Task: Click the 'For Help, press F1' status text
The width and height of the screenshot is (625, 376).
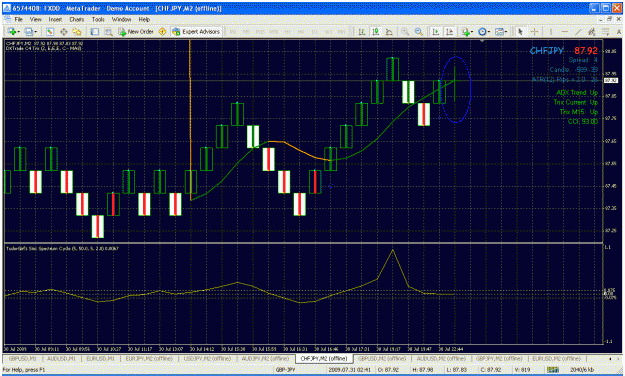Action: 24,370
